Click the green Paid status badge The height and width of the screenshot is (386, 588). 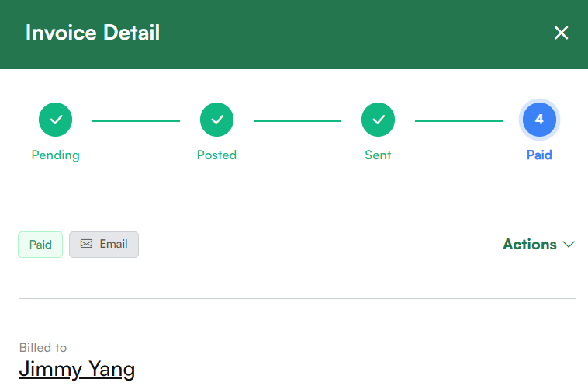[x=40, y=245]
